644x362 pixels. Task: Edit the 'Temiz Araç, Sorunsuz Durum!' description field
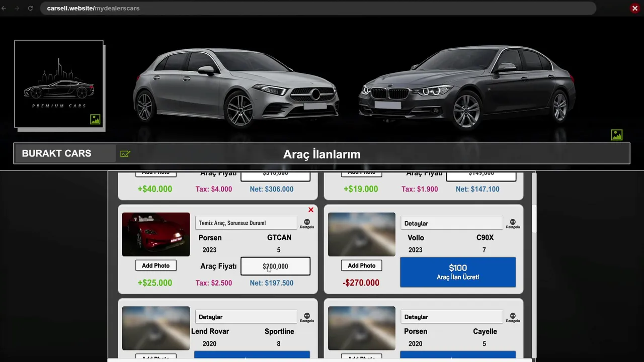pos(246,223)
